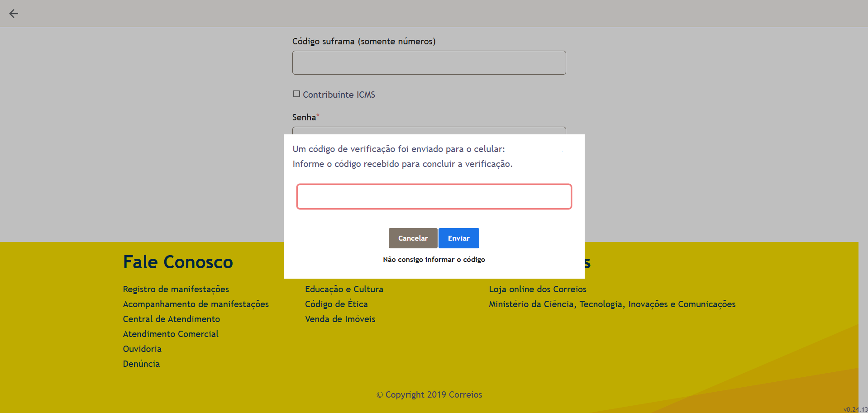868x413 pixels.
Task: Open Ministério da Ciência, Tecnologia link
Action: pos(612,304)
